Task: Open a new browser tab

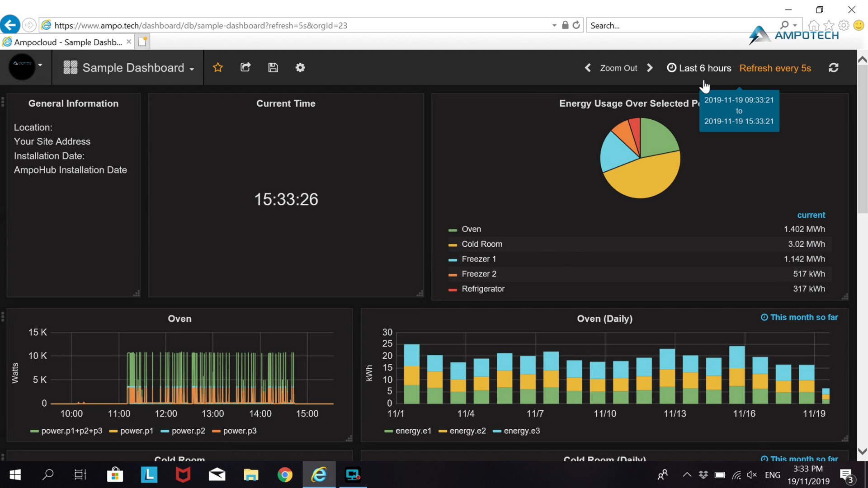Action: (x=143, y=42)
